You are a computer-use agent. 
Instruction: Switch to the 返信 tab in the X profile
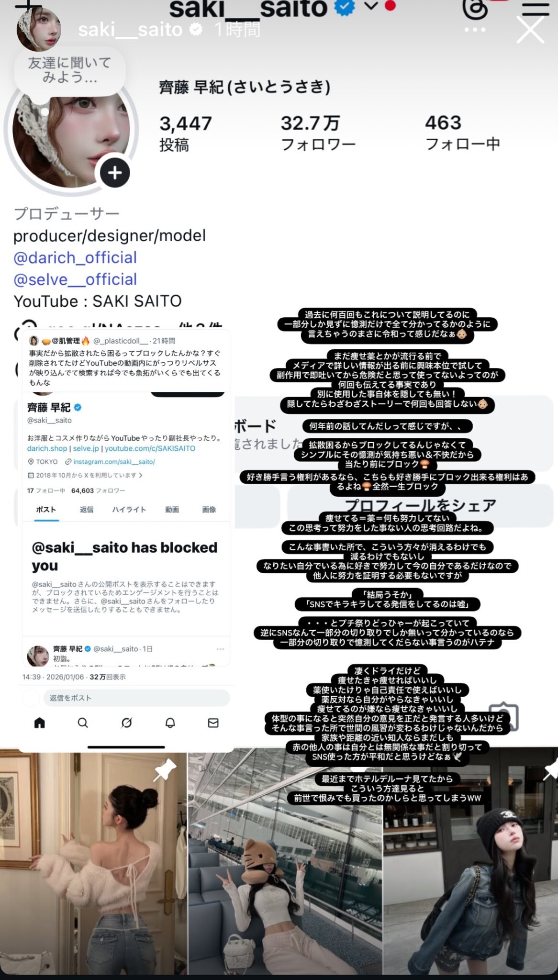(x=87, y=510)
